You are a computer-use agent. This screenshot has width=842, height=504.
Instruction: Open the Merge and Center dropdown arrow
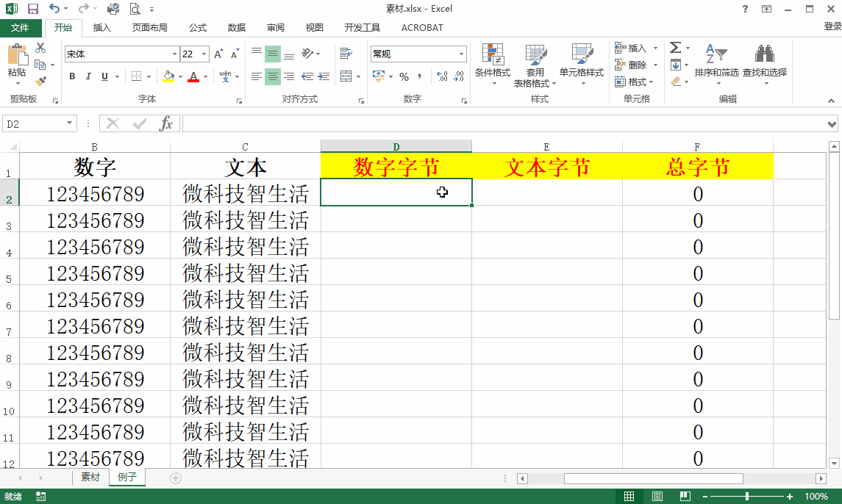click(358, 76)
